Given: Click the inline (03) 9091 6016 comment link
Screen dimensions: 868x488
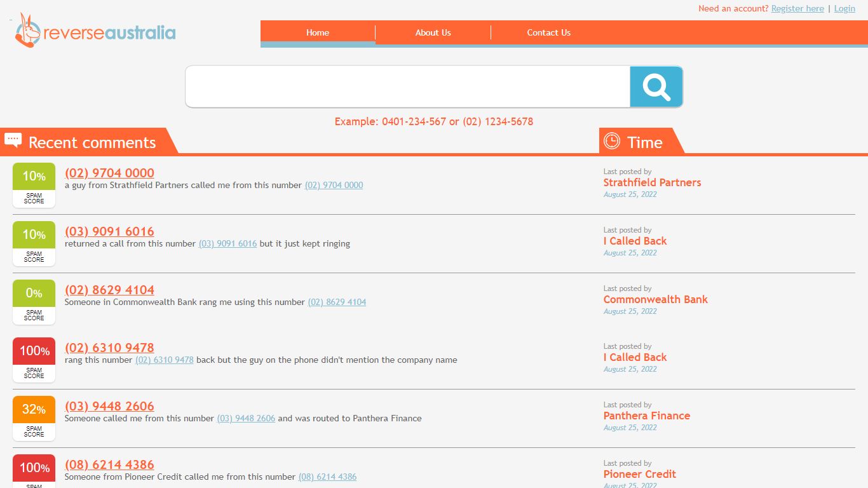Looking at the screenshot, I should (227, 244).
